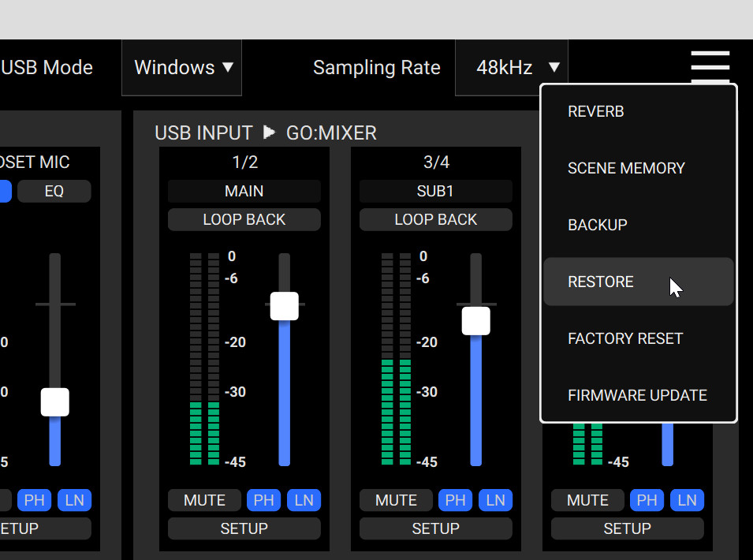Toggle LN on channel 3/4
753x560 pixels.
point(495,500)
